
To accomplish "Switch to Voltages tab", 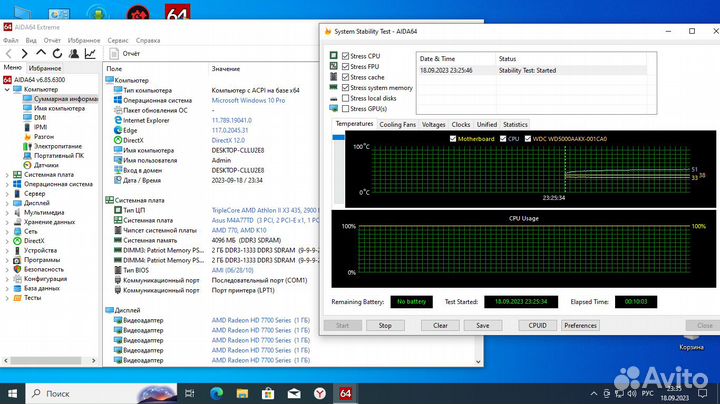I will pos(433,124).
